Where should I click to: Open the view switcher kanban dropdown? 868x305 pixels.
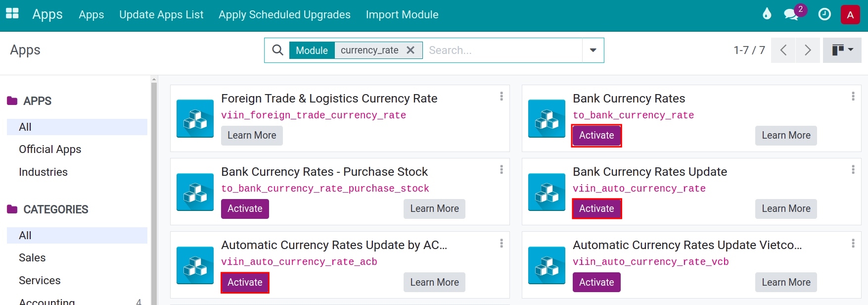pyautogui.click(x=842, y=50)
